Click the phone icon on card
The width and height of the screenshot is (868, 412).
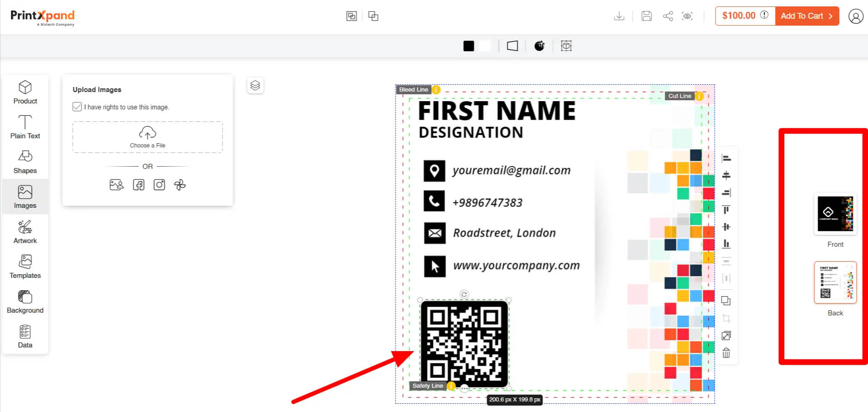tap(434, 201)
